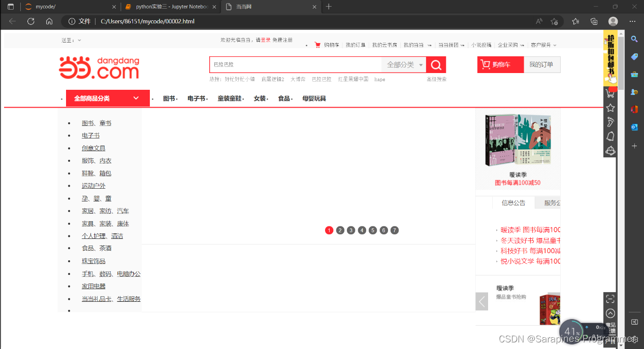Viewport: 644px width, 349px height.
Task: Click the red magnifier search button
Action: [x=436, y=65]
